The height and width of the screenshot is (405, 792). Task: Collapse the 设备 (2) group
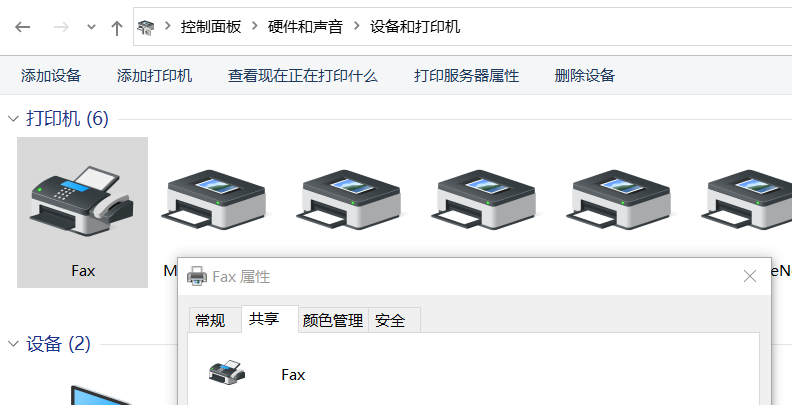pyautogui.click(x=13, y=344)
